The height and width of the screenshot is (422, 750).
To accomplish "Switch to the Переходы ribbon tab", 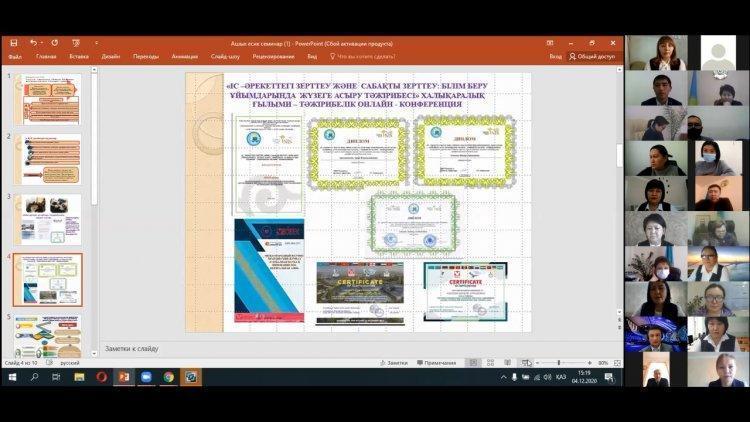I will coord(146,56).
